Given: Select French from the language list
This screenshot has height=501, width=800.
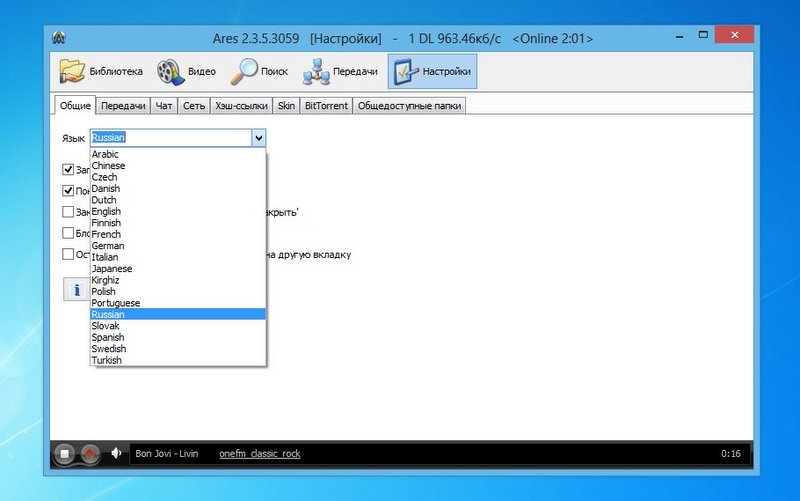Looking at the screenshot, I should 178,234.
